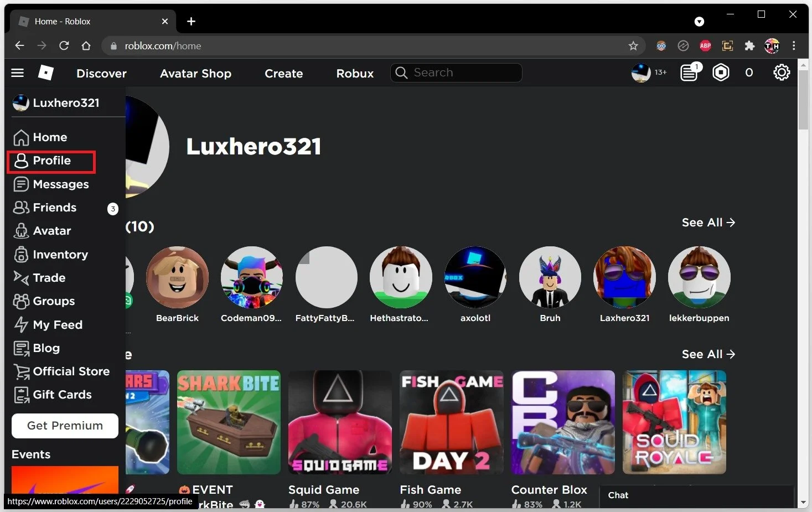
Task: Open the Discover menu item
Action: tap(101, 73)
